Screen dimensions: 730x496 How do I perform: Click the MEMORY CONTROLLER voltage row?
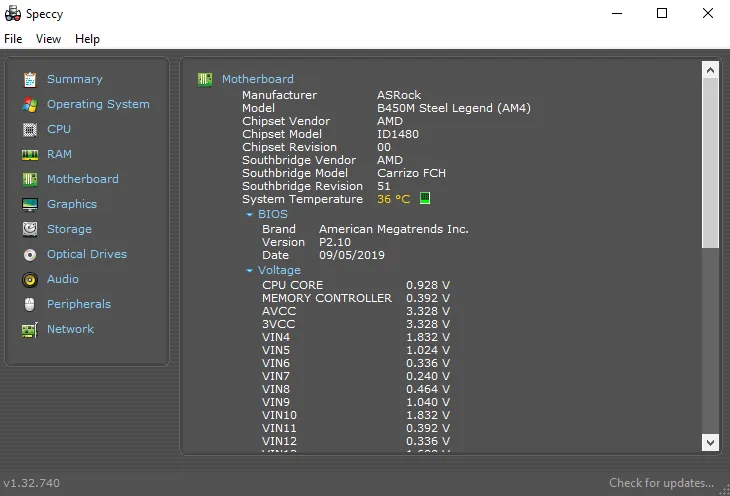point(356,298)
